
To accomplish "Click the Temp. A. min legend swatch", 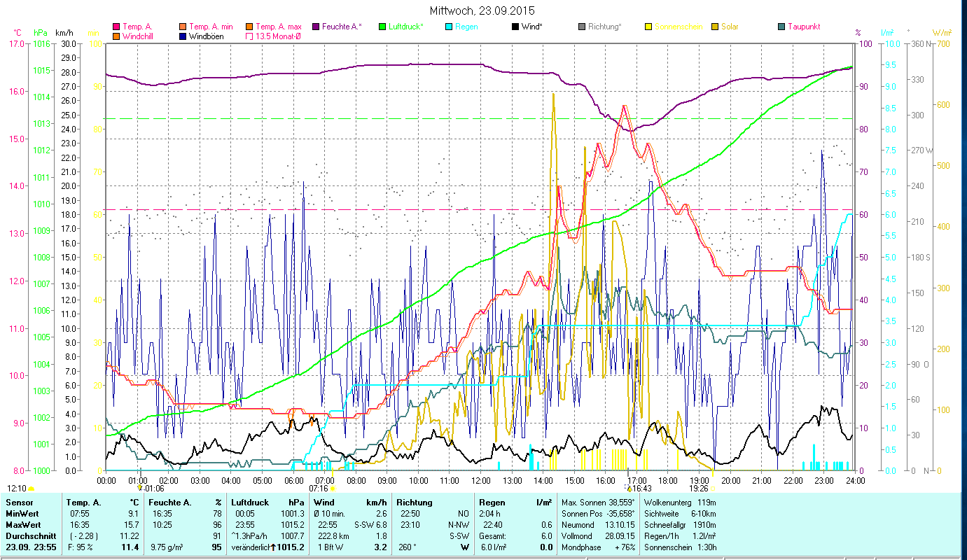I will 183,27.
